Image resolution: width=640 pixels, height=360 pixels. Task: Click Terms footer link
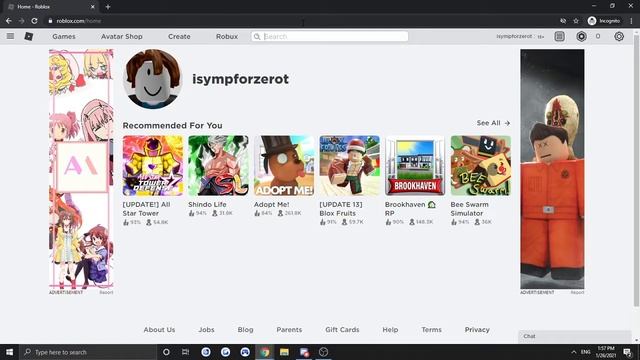tap(431, 329)
